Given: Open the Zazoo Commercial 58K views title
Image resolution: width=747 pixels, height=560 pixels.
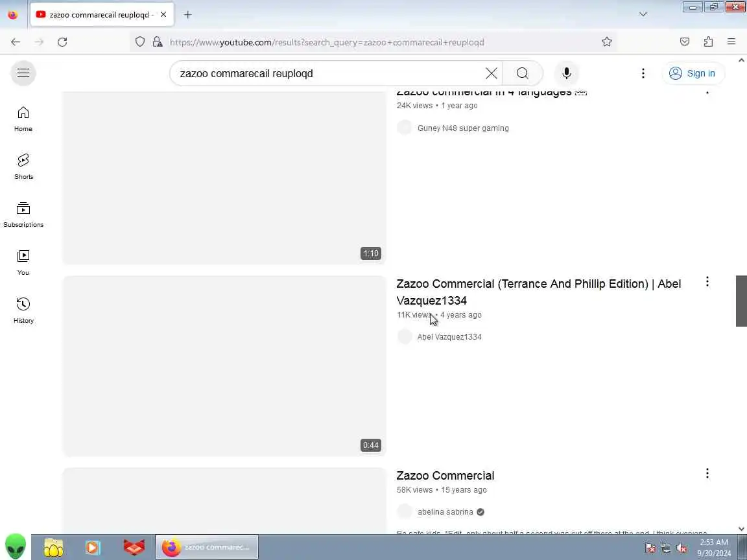Looking at the screenshot, I should (x=445, y=476).
